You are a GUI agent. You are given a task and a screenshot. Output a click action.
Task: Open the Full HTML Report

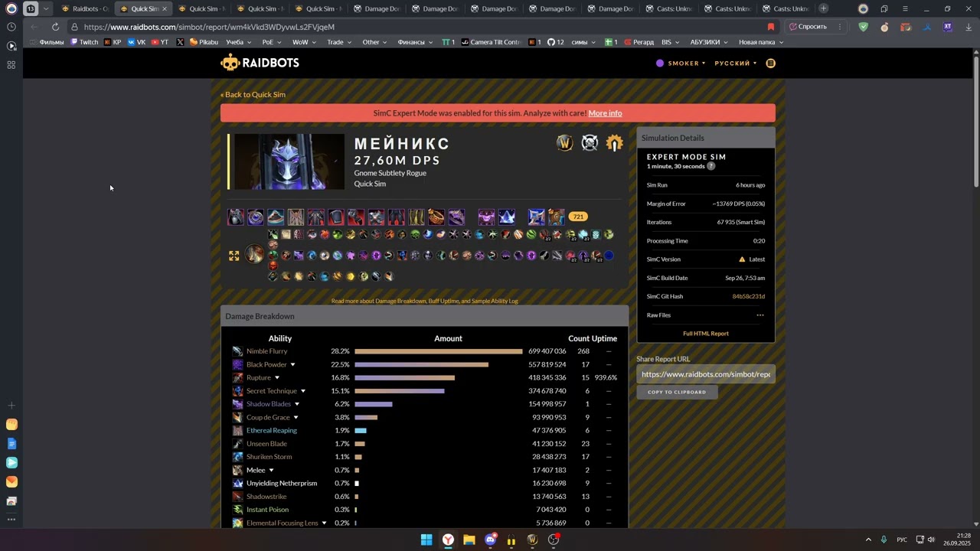click(706, 334)
